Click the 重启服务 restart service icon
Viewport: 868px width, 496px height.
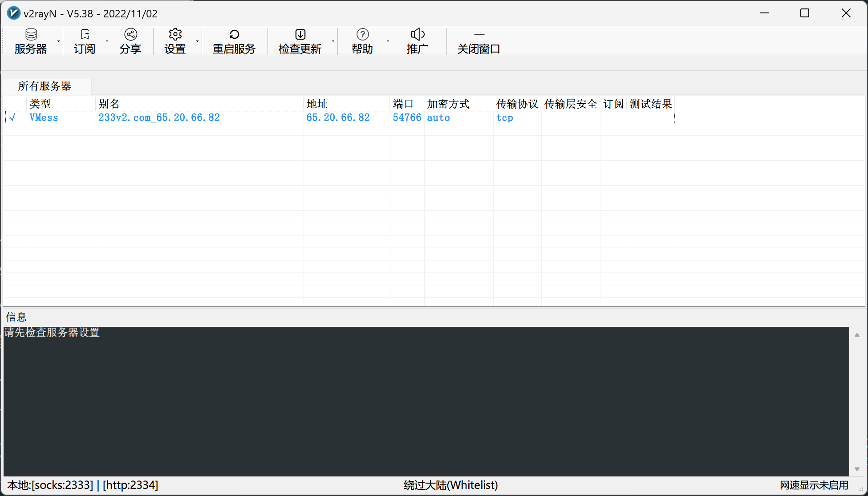pyautogui.click(x=234, y=41)
